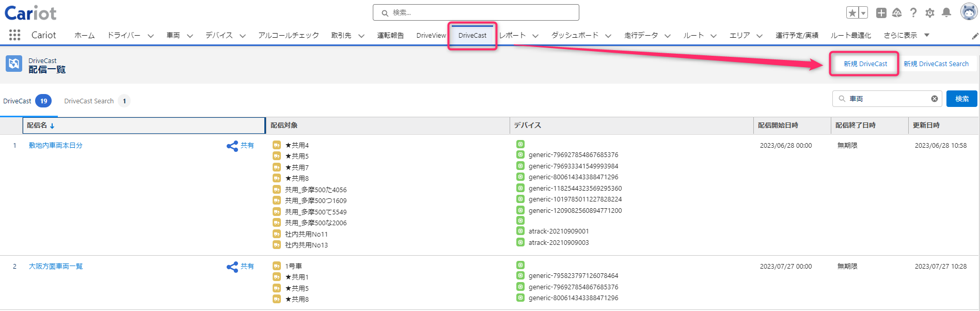Click device icon next to generic-1182544323569295360
Image resolution: width=980 pixels, height=311 pixels.
point(520,188)
